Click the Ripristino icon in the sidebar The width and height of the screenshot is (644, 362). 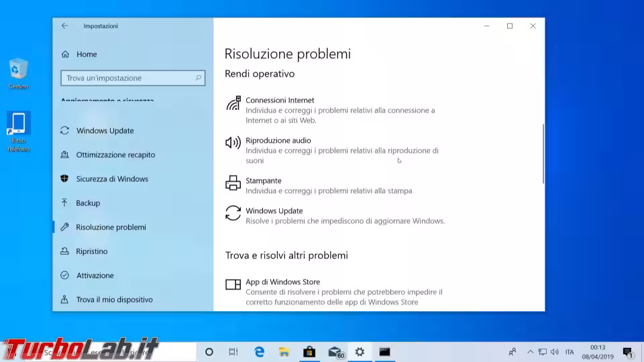pyautogui.click(x=64, y=251)
